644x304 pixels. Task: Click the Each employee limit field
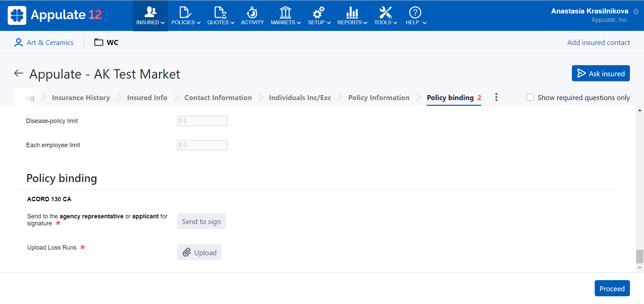click(202, 145)
